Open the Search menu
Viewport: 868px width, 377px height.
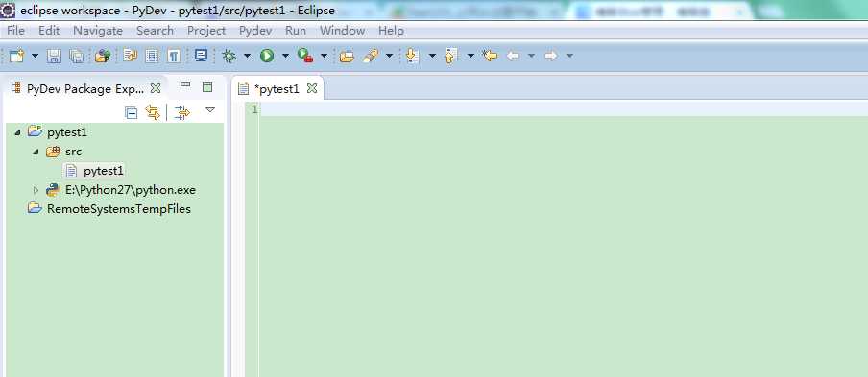(x=155, y=31)
